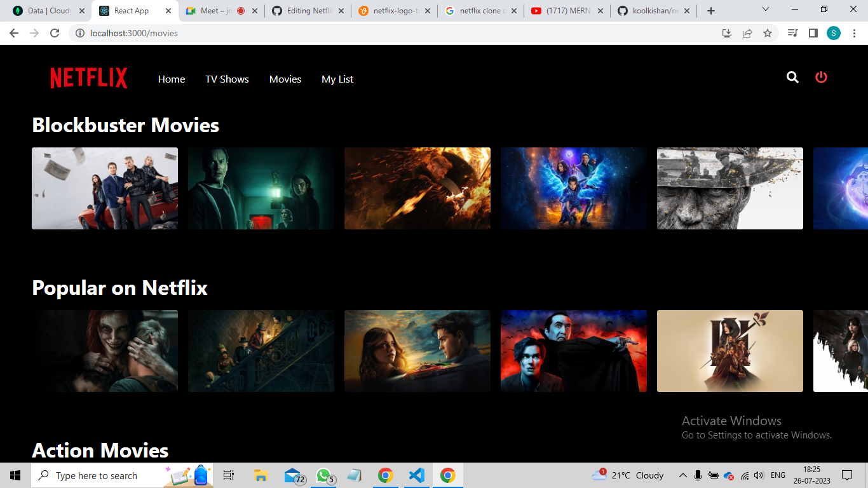
Task: Bookmark the page using the star icon
Action: tap(767, 33)
